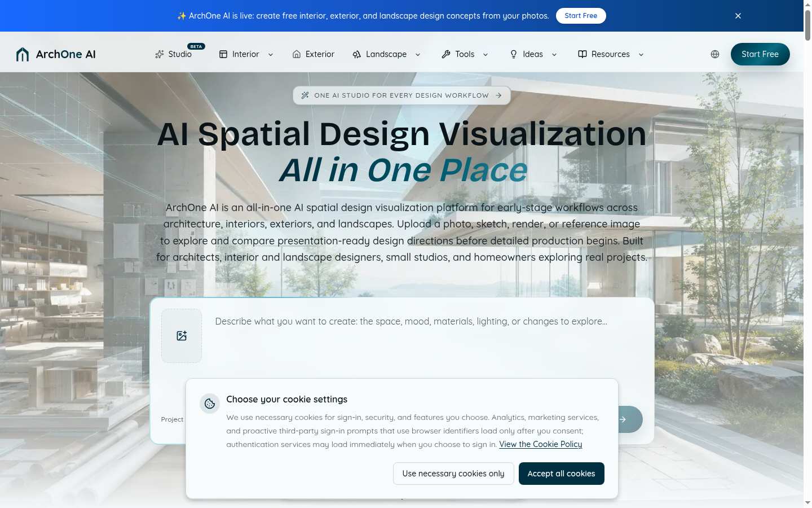
Task: Click the 'Choose your cookie settings' title
Action: (x=287, y=399)
